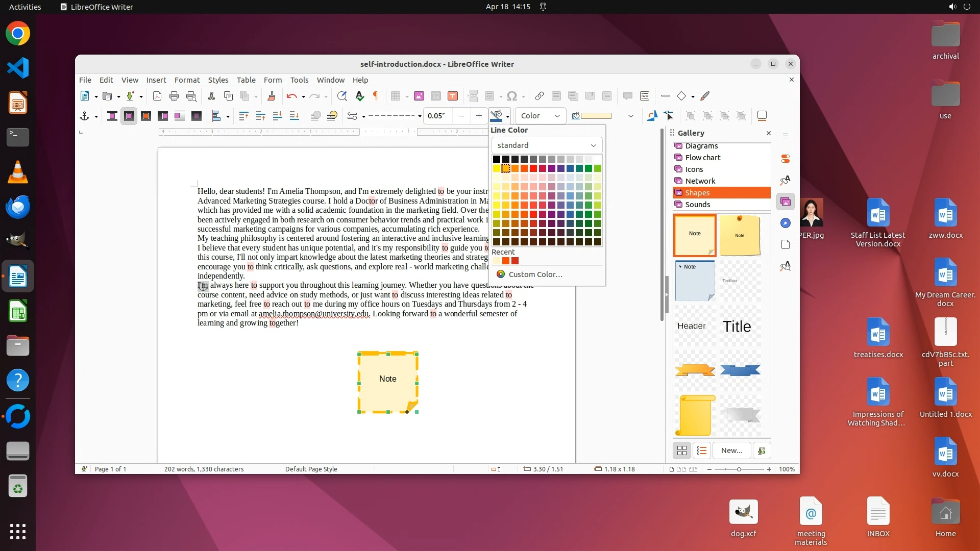The height and width of the screenshot is (551, 980).
Task: Open Navigator from the sidebar compass icon
Action: [x=786, y=223]
